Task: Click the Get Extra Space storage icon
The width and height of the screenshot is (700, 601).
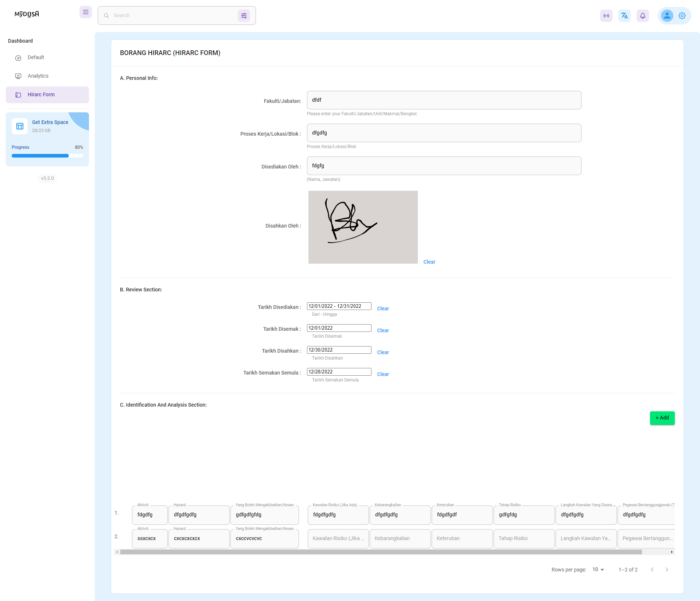Action: pos(20,126)
